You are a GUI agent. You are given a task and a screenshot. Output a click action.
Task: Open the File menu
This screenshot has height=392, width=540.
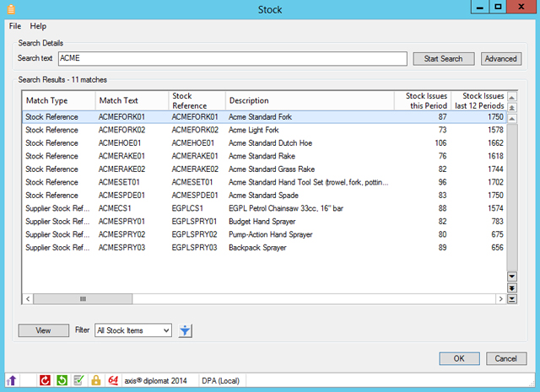(x=15, y=26)
